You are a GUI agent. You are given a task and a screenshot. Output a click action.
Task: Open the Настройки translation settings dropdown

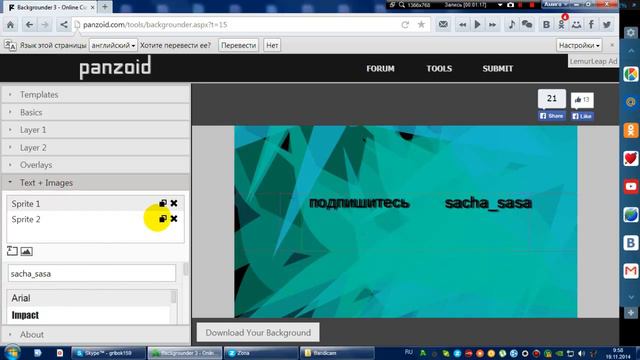pos(579,45)
